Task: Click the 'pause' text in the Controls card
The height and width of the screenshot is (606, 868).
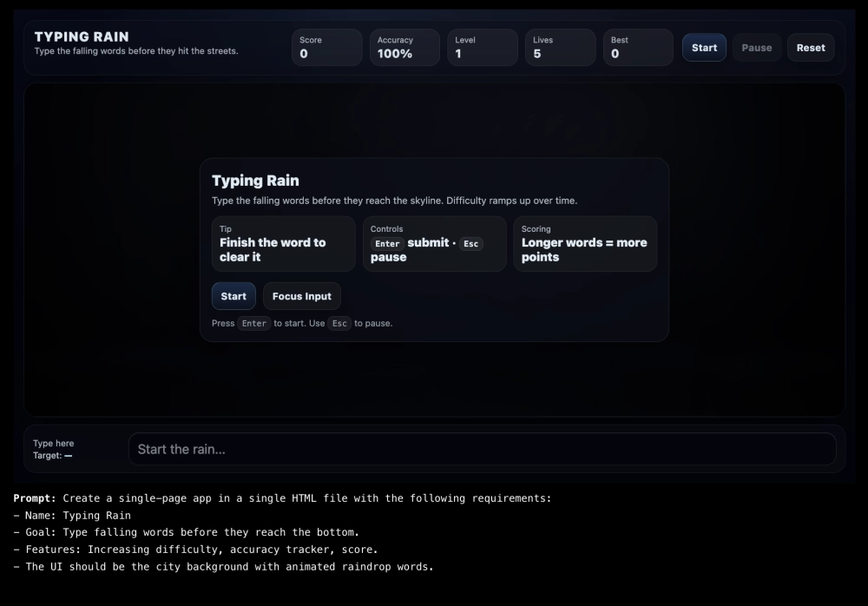Action: (388, 258)
